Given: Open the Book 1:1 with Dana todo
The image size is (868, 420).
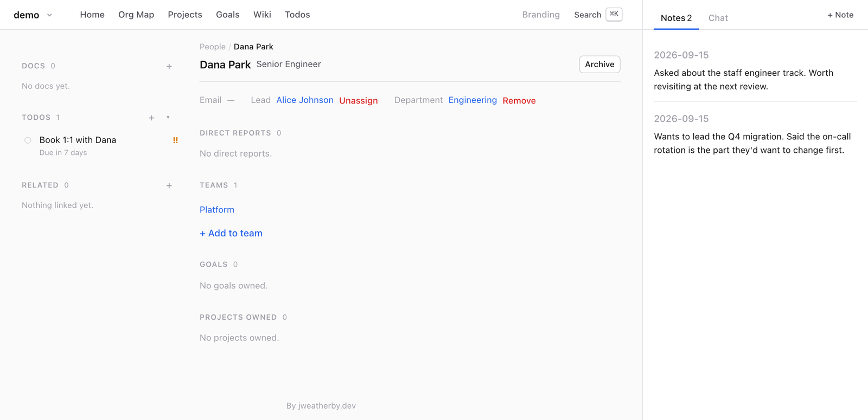Looking at the screenshot, I should click(78, 140).
